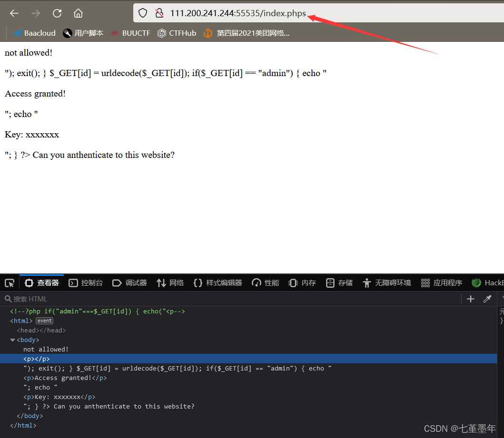Click the plus button to create new node
Viewport: 504px width, 438px height.
(471, 299)
